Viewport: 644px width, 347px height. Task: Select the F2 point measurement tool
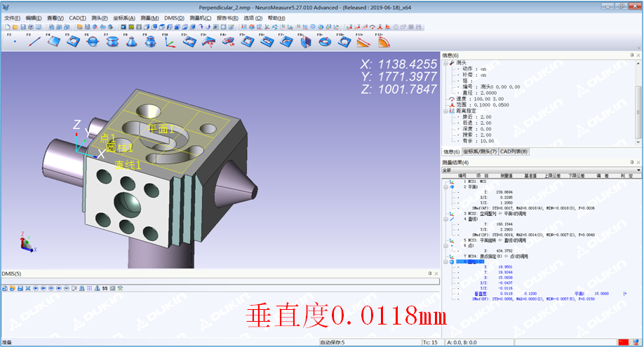(x=15, y=42)
